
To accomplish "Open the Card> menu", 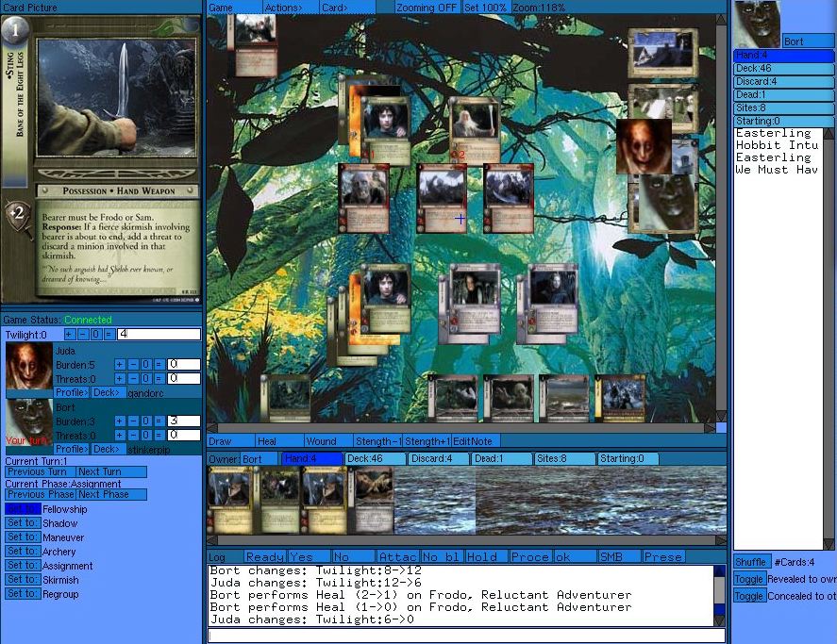I will (347, 8).
